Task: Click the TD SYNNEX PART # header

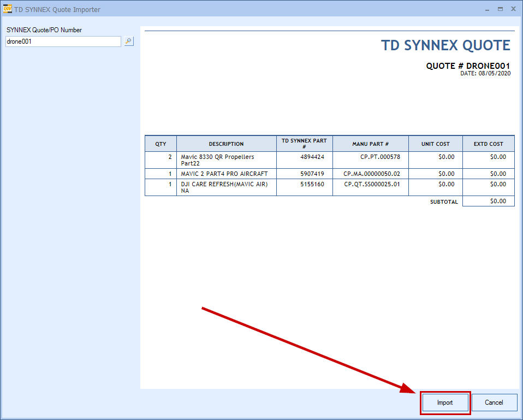Action: point(304,144)
